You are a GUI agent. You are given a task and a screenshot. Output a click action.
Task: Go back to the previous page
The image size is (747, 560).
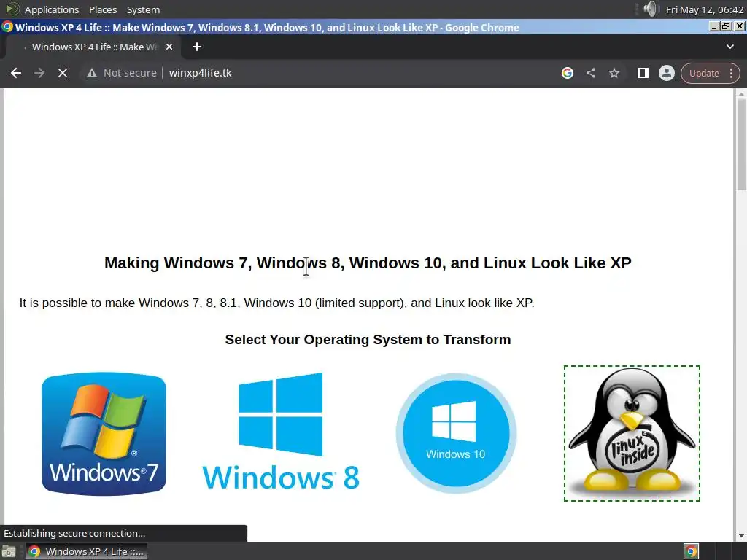(x=16, y=73)
